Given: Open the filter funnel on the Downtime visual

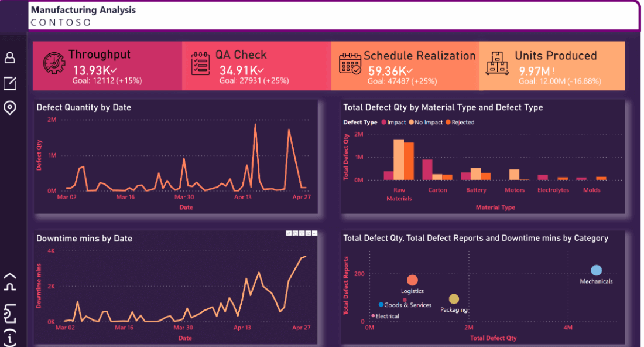Looking at the screenshot, I should 300,233.
